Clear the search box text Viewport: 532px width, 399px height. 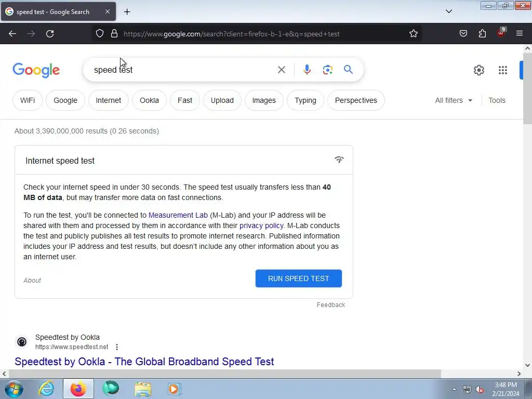coord(281,70)
